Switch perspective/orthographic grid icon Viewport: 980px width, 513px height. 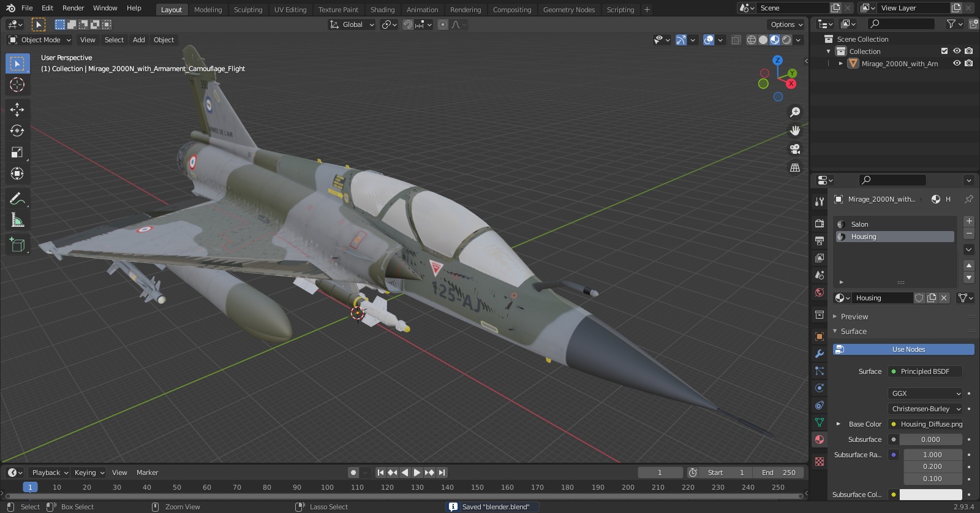tap(795, 167)
